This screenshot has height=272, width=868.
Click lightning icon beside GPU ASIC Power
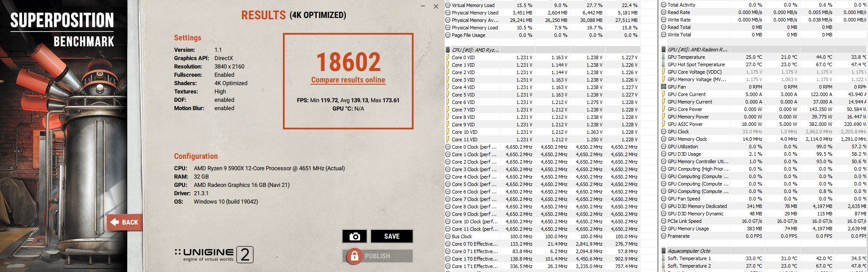click(x=664, y=124)
